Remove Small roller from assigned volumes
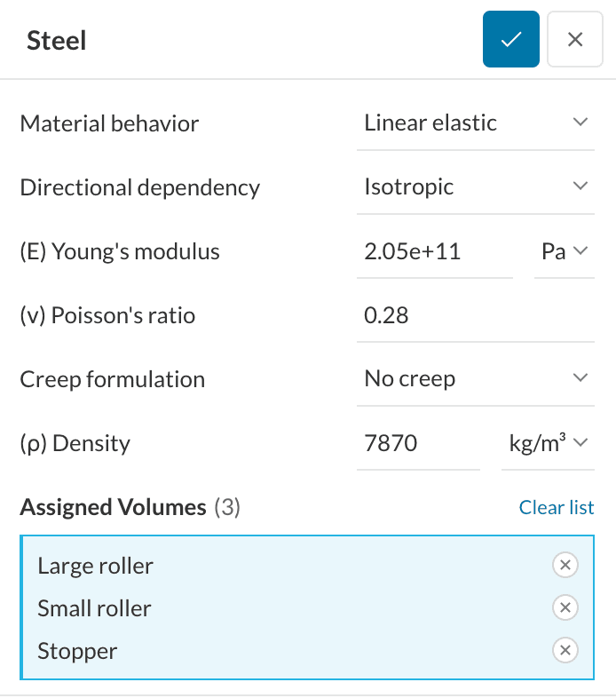Image resolution: width=616 pixels, height=698 pixels. tap(565, 608)
